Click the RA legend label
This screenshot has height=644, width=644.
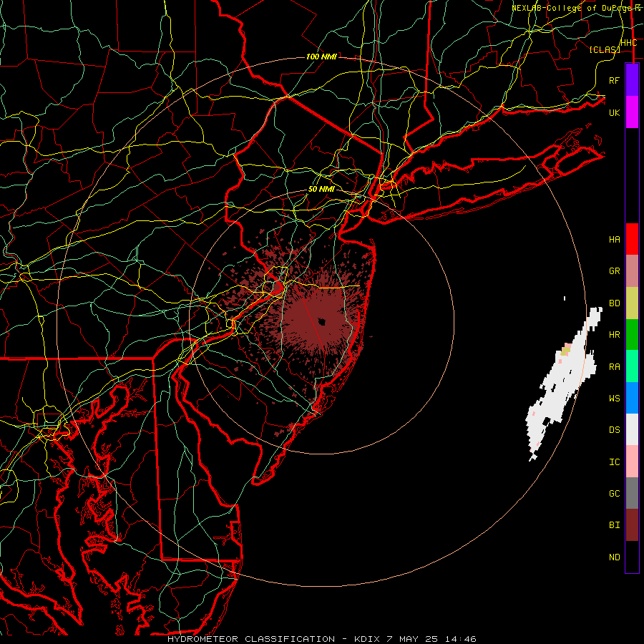click(614, 367)
